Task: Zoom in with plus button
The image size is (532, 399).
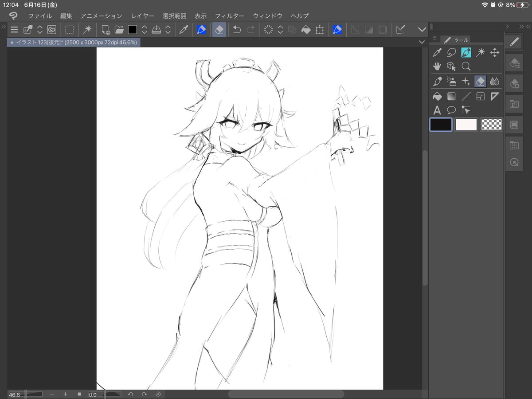Action: 66,394
